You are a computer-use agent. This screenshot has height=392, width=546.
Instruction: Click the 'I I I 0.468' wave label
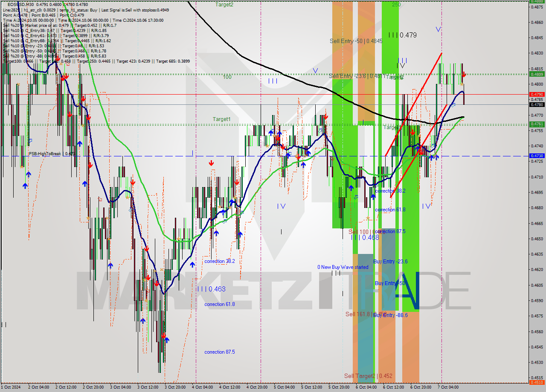365,237
